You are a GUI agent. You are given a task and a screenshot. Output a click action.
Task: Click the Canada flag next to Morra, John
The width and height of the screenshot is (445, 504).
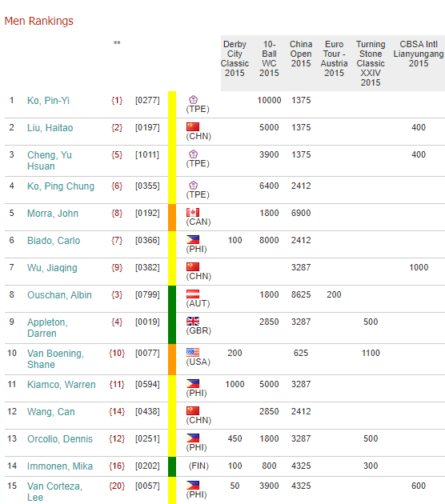coord(193,212)
